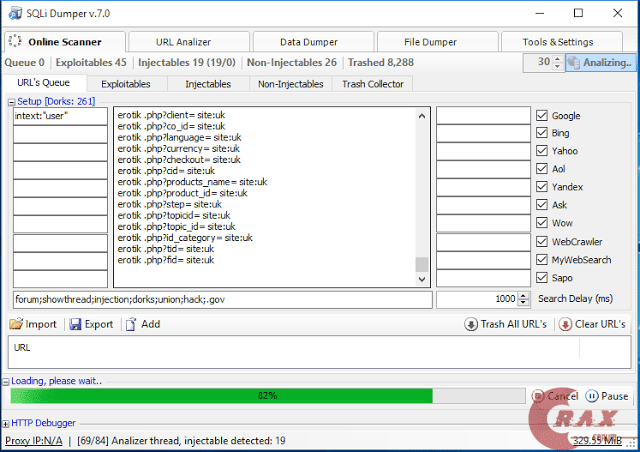Click the 'Queue 0' counter
The height and width of the screenshot is (452, 640).
pos(24,62)
